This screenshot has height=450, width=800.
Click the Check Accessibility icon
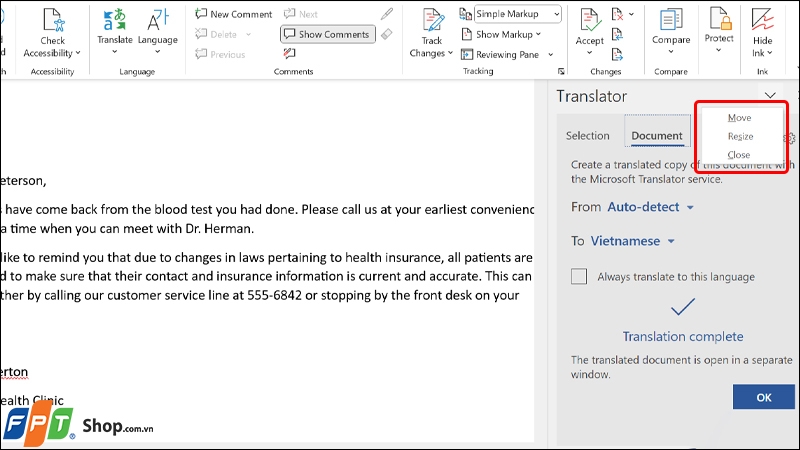tap(53, 20)
